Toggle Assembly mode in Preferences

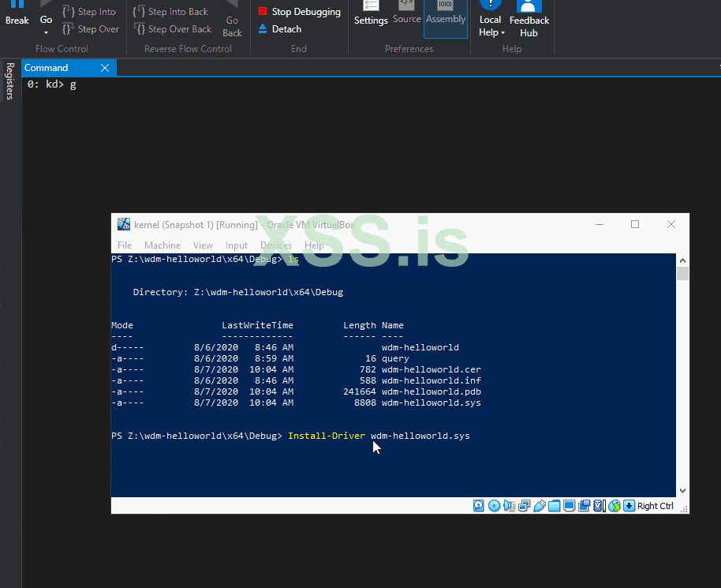point(446,16)
